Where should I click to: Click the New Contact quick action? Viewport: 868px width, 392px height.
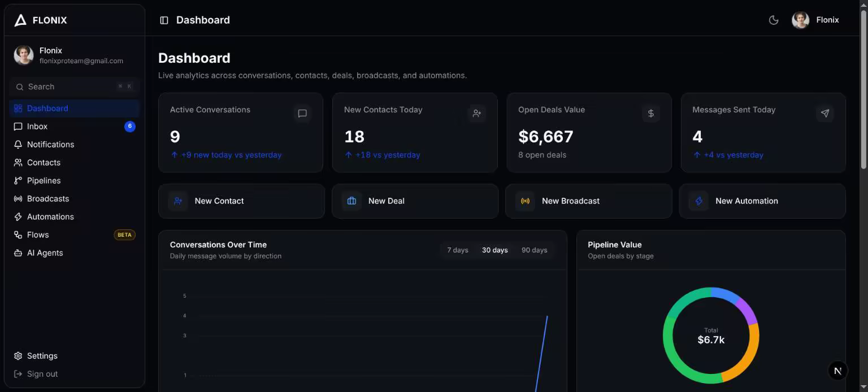(x=241, y=201)
